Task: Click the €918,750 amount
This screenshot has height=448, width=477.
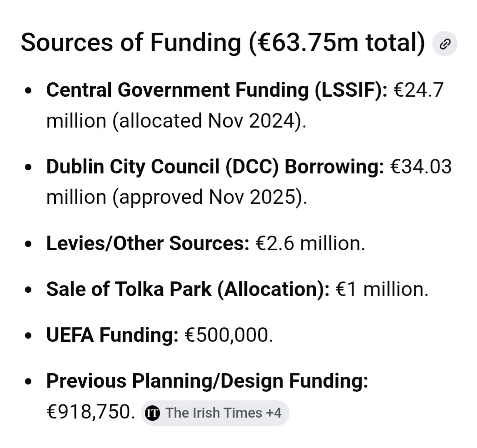Action: [x=91, y=413]
